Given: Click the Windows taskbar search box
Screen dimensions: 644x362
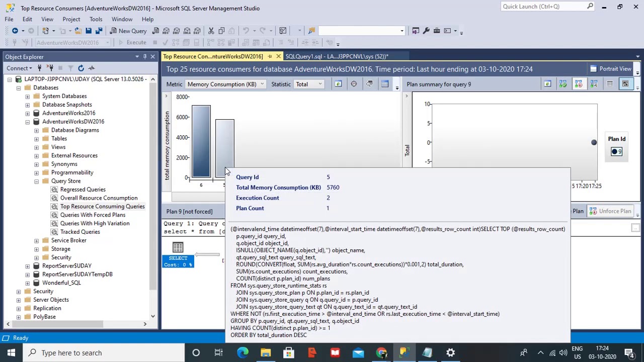Looking at the screenshot, I should click(x=104, y=352).
